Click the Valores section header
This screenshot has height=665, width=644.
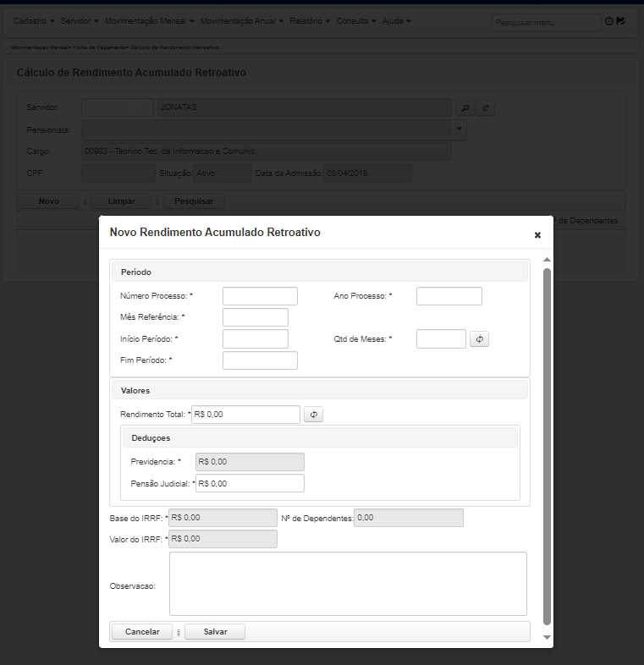tap(320, 391)
